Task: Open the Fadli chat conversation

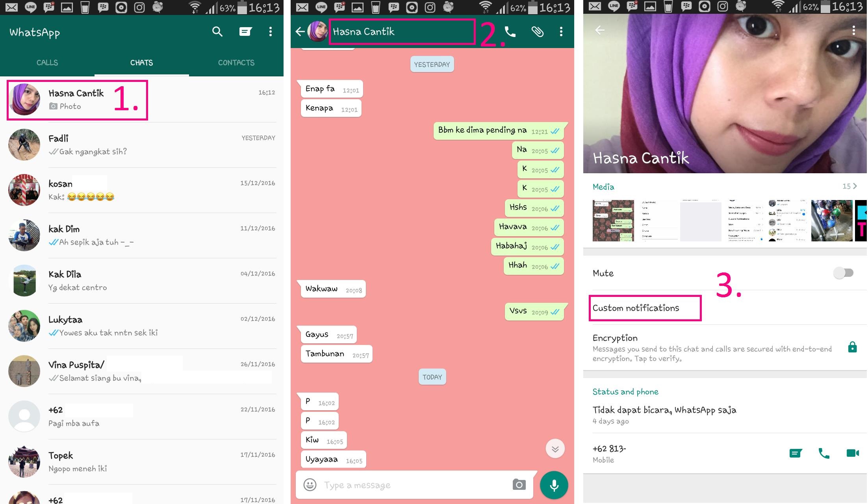Action: pyautogui.click(x=142, y=145)
